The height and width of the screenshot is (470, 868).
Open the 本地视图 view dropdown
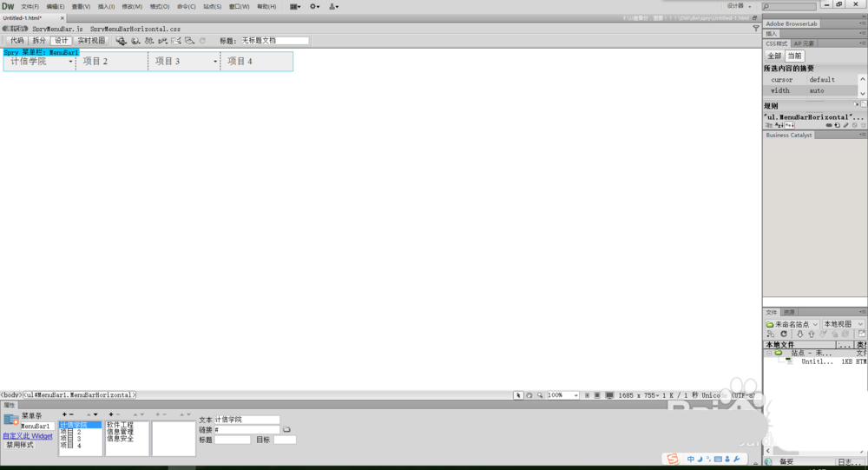pyautogui.click(x=843, y=324)
